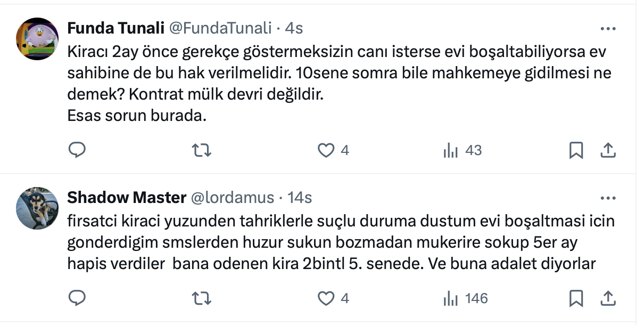Retweet Funda Tunali's post
The height and width of the screenshot is (325, 644).
coord(202,151)
